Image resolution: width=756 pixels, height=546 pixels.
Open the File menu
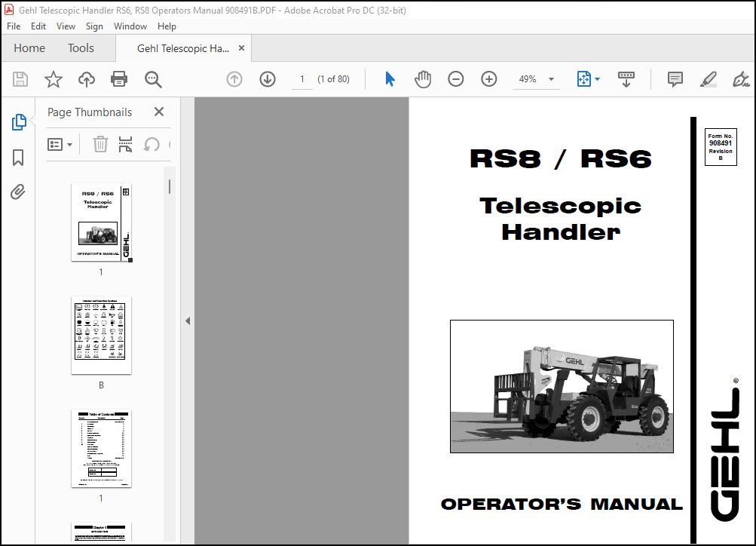click(14, 26)
